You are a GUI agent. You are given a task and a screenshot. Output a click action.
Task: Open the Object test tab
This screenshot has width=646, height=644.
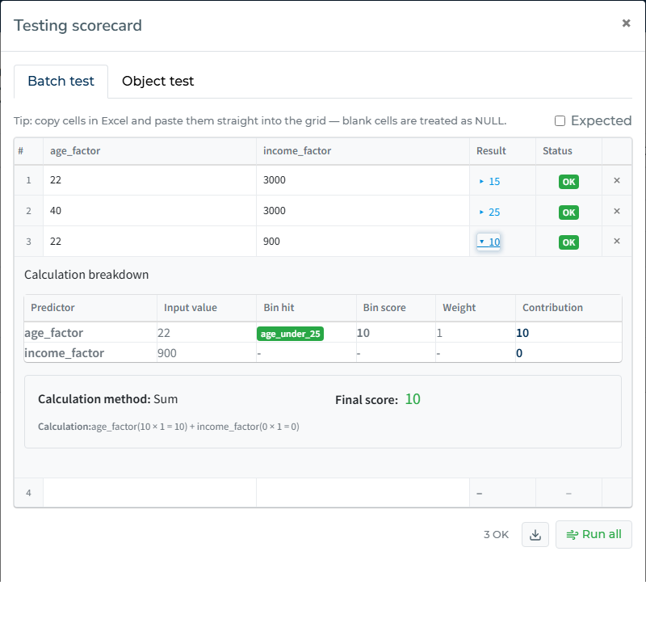pos(157,82)
